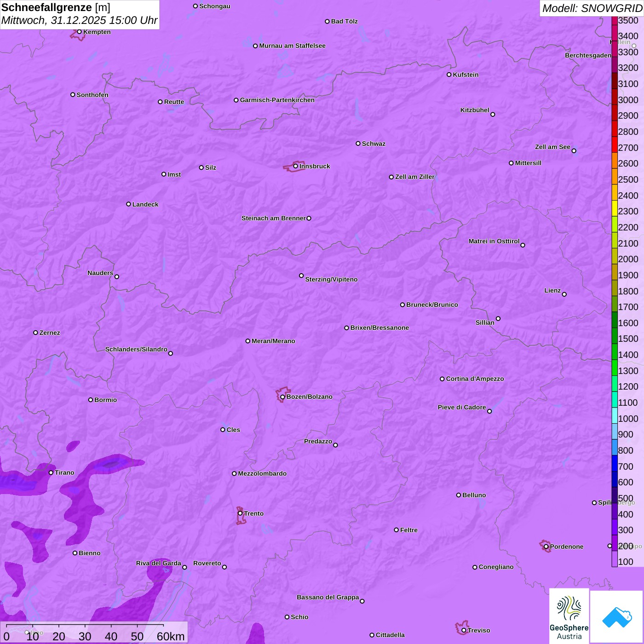Click the 60km scale bar label

(171, 636)
